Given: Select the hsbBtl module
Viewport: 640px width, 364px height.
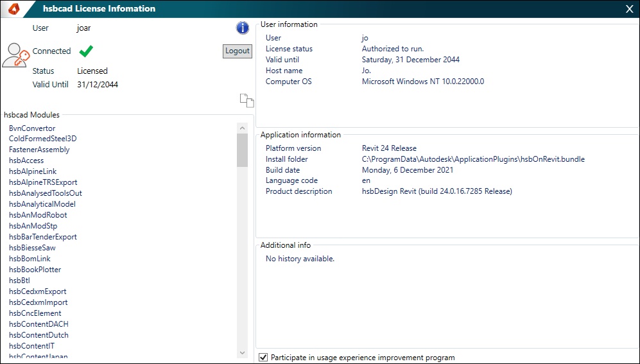Looking at the screenshot, I should tap(20, 281).
